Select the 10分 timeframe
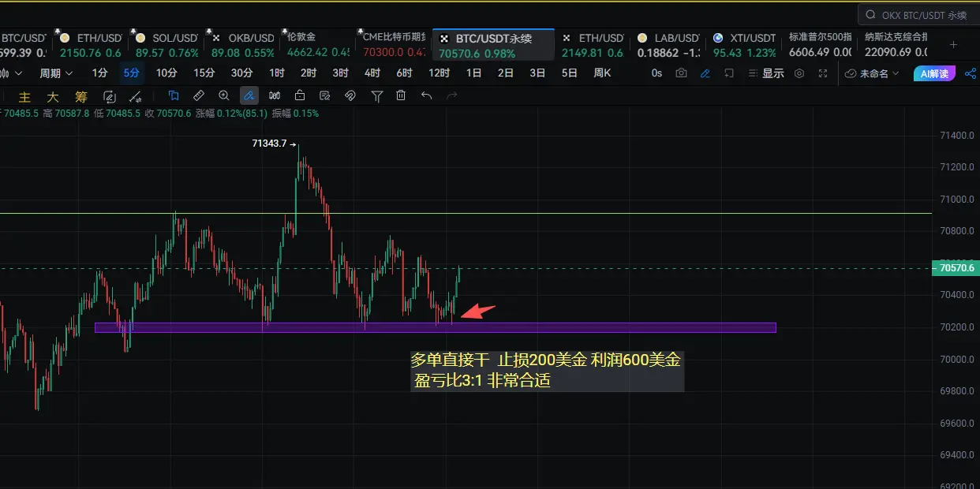 166,73
